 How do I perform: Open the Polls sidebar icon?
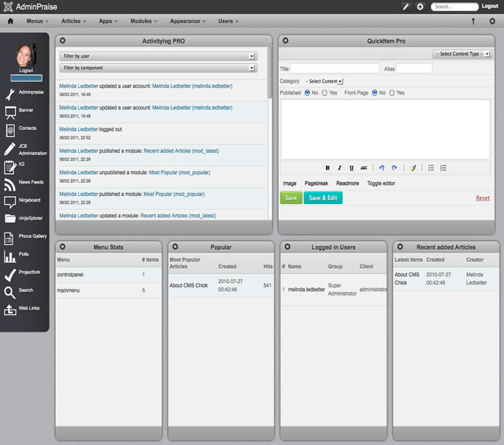point(10,256)
